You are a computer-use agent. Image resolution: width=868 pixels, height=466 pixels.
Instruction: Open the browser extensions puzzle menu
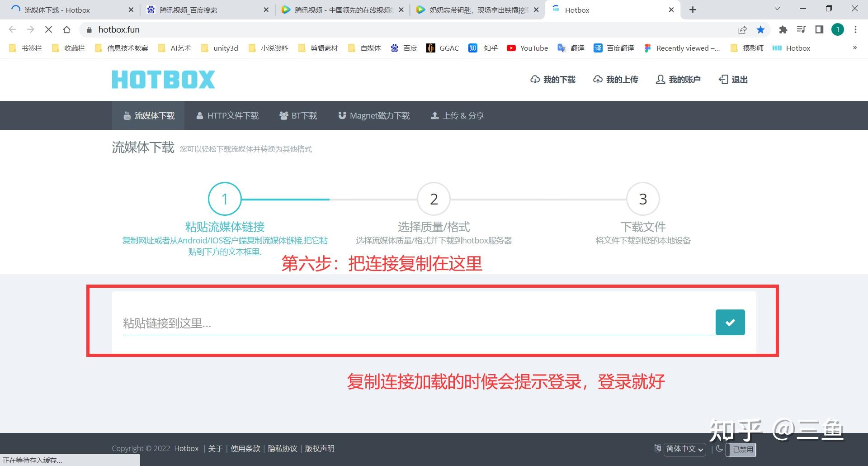783,29
